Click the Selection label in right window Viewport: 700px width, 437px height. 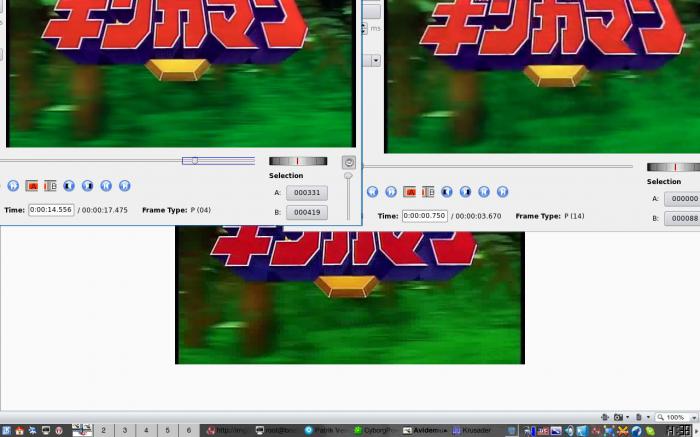[x=664, y=182]
